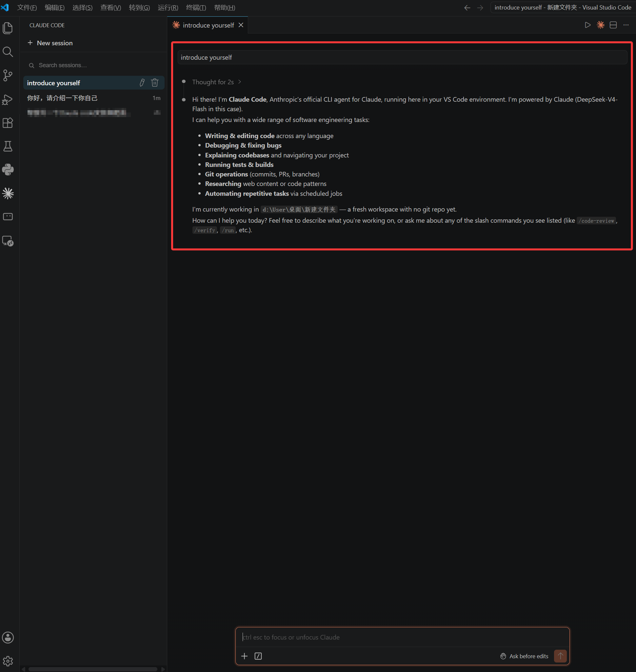
Task: Open Source Control view
Action: coord(8,75)
